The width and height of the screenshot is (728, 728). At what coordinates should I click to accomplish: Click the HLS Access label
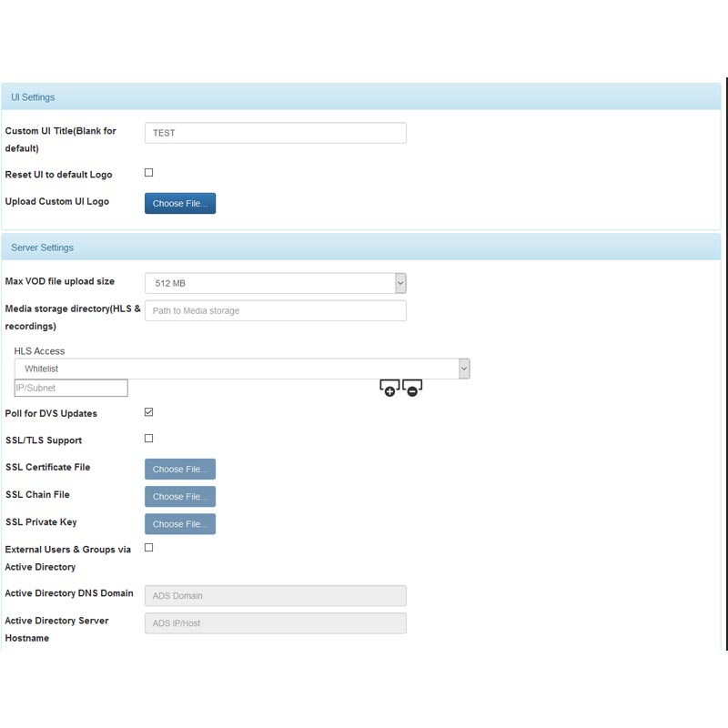[40, 351]
